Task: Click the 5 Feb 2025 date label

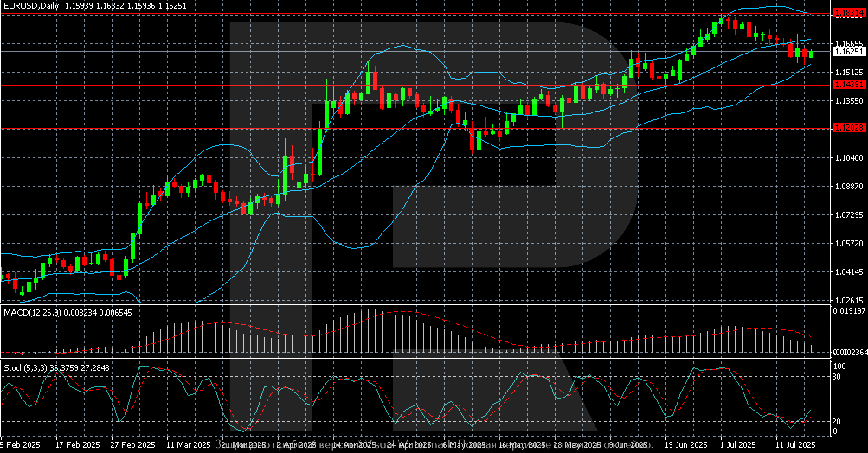Action: pyautogui.click(x=20, y=445)
